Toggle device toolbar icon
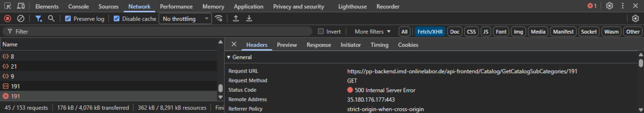Screen dimensions: 644x113 click(21, 6)
